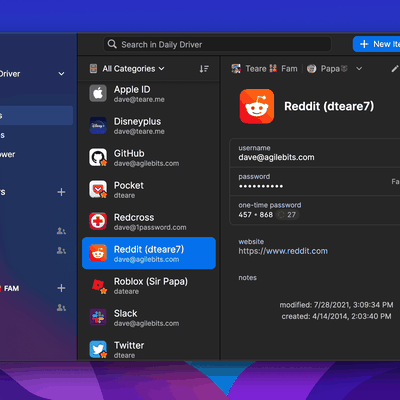Open the https://www.reddit.com website link
This screenshot has width=400, height=400.
click(283, 251)
